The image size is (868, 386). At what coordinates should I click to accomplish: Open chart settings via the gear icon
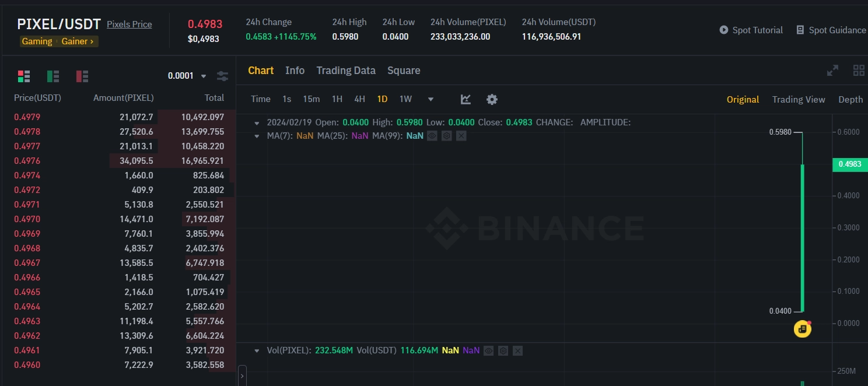pyautogui.click(x=492, y=99)
